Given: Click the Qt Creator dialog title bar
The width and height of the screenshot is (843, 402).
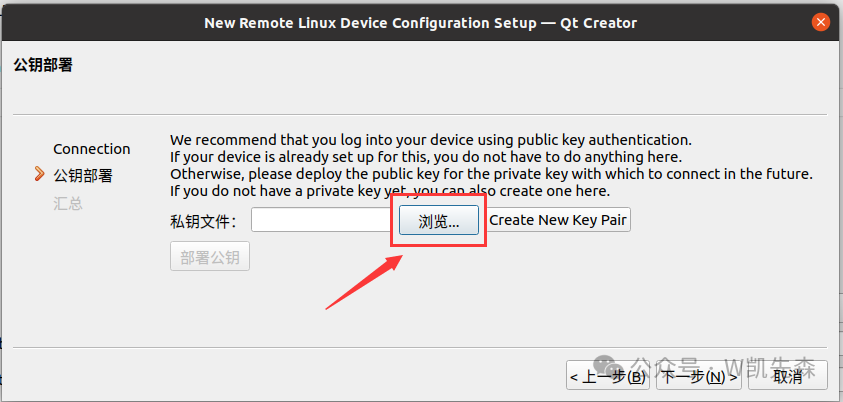Looking at the screenshot, I should click(420, 22).
